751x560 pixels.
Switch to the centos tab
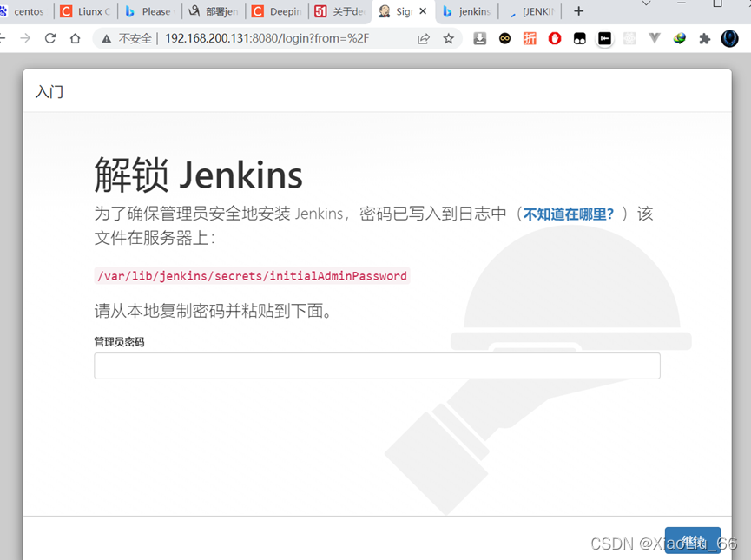click(23, 11)
